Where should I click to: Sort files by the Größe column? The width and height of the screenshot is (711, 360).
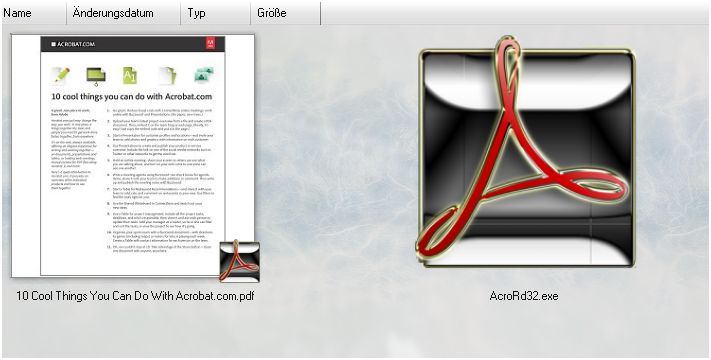[x=285, y=13]
